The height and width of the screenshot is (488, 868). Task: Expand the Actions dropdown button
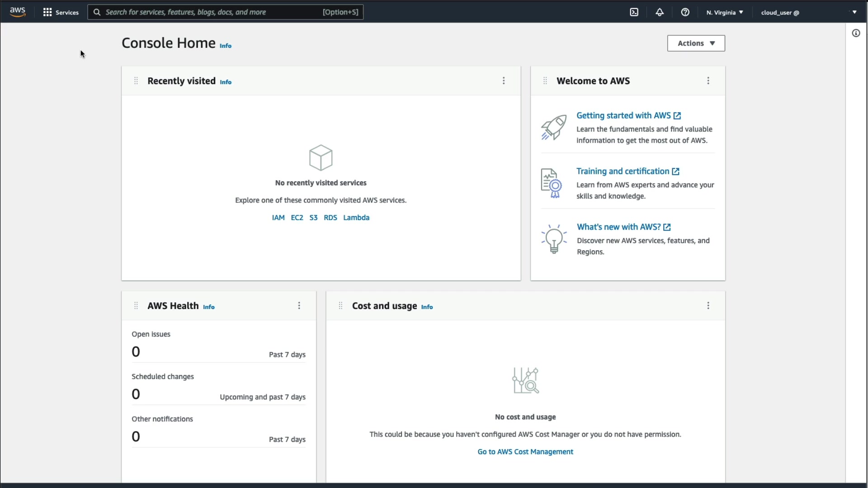click(x=696, y=43)
